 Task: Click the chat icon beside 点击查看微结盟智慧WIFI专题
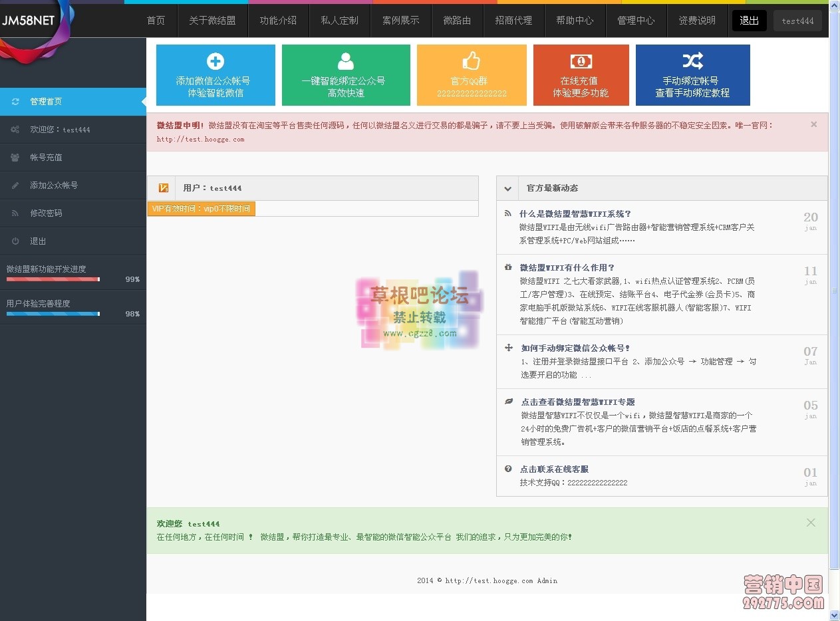pyautogui.click(x=508, y=402)
